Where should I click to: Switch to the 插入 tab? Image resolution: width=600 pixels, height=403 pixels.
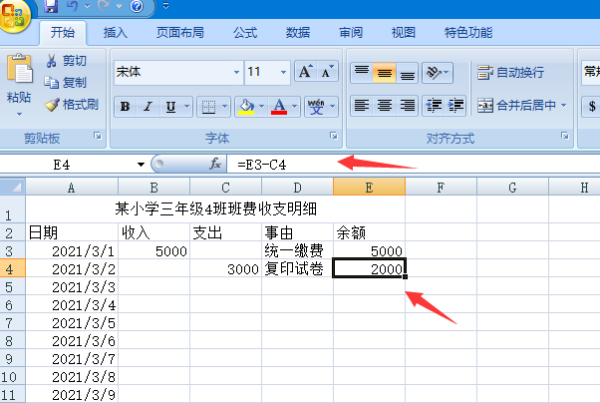coord(115,33)
